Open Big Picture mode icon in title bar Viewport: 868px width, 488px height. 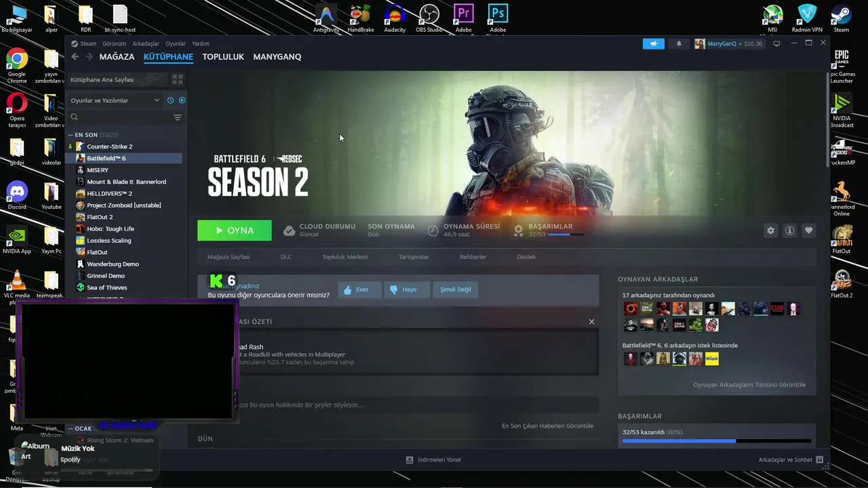click(776, 43)
